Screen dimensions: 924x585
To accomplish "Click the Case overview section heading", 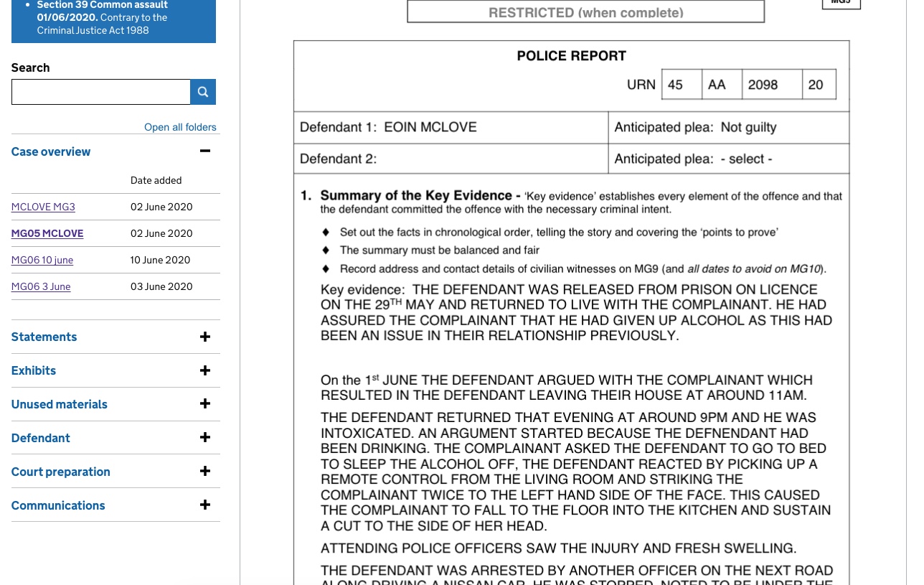I will point(51,151).
